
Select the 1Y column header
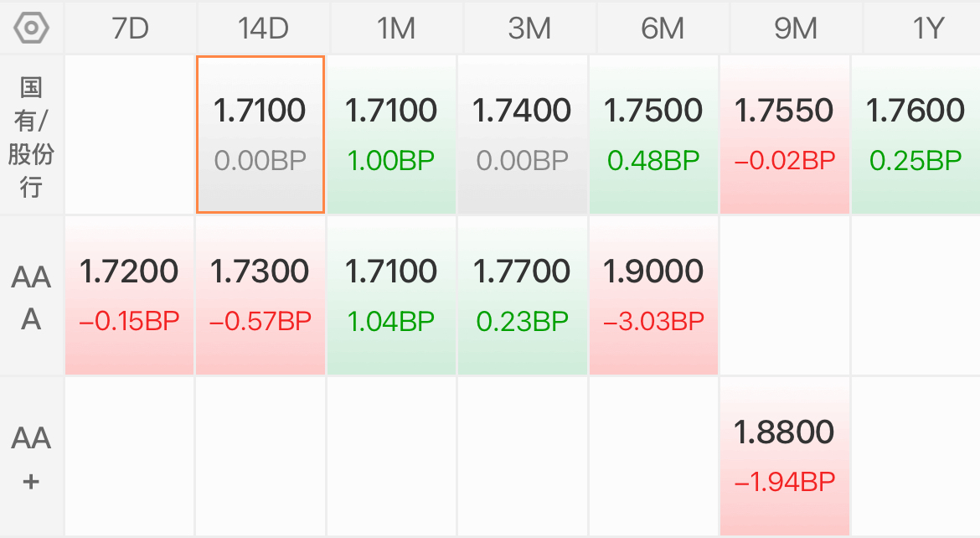927,28
